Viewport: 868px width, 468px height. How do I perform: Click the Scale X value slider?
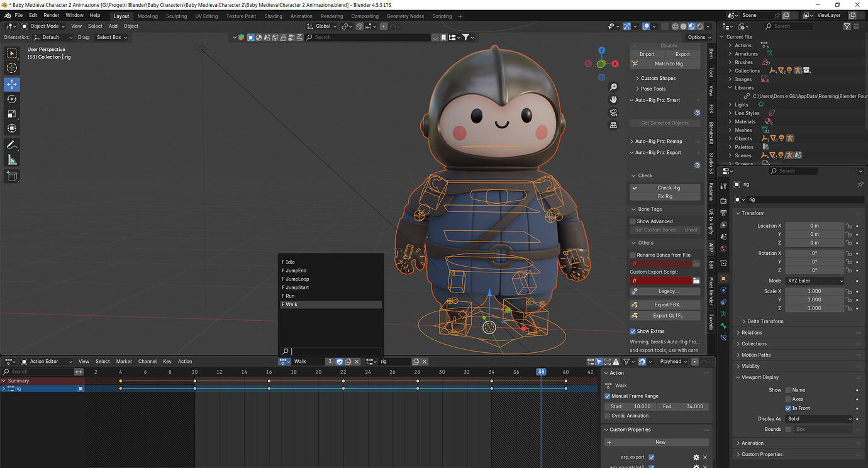click(x=814, y=291)
